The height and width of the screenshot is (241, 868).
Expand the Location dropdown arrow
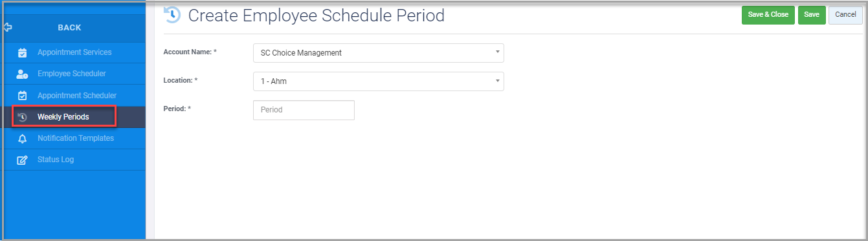497,81
